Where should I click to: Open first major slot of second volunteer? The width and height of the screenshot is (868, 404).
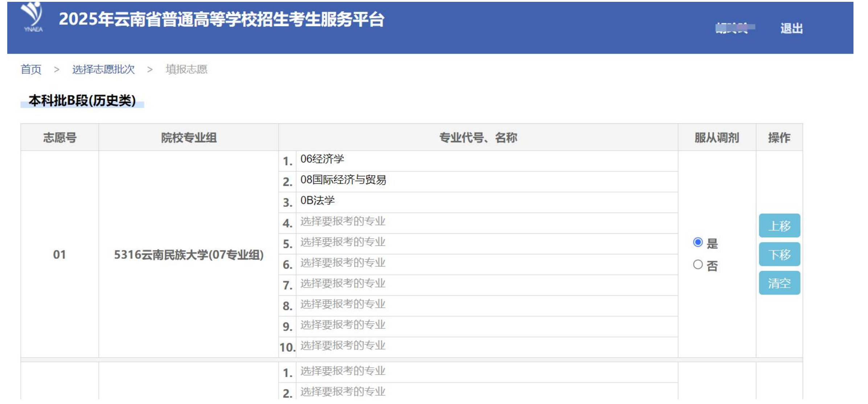(486, 372)
